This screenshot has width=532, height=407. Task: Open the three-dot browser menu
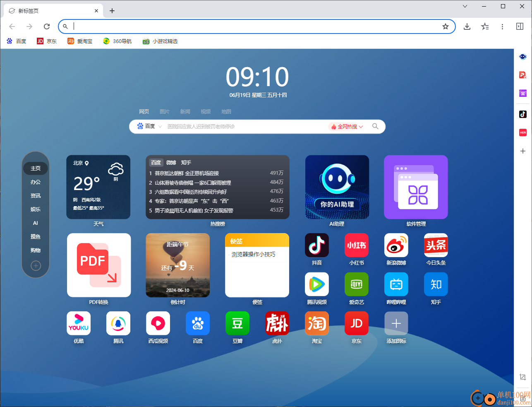click(x=502, y=26)
